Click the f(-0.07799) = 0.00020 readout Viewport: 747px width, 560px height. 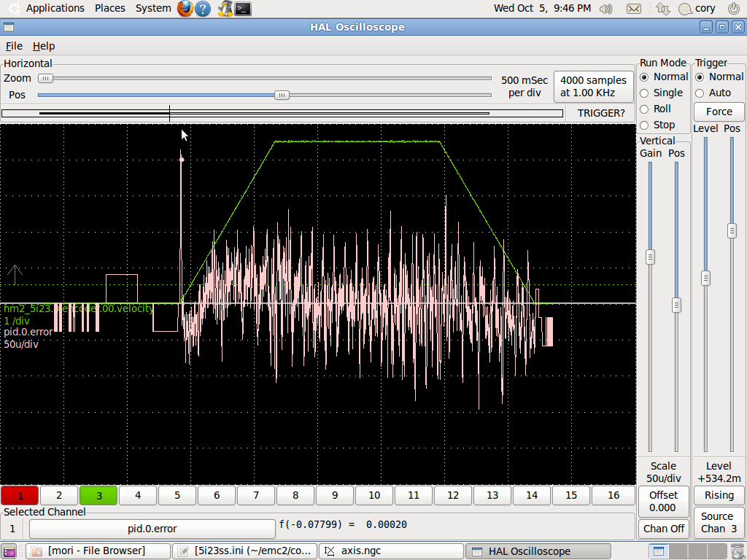(x=343, y=525)
